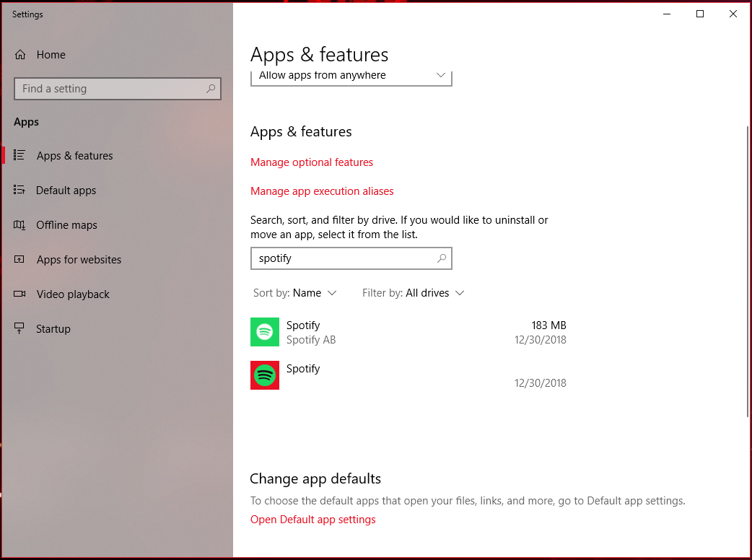This screenshot has height=560, width=752.
Task: Click the Apps & features list icon
Action: pos(19,155)
